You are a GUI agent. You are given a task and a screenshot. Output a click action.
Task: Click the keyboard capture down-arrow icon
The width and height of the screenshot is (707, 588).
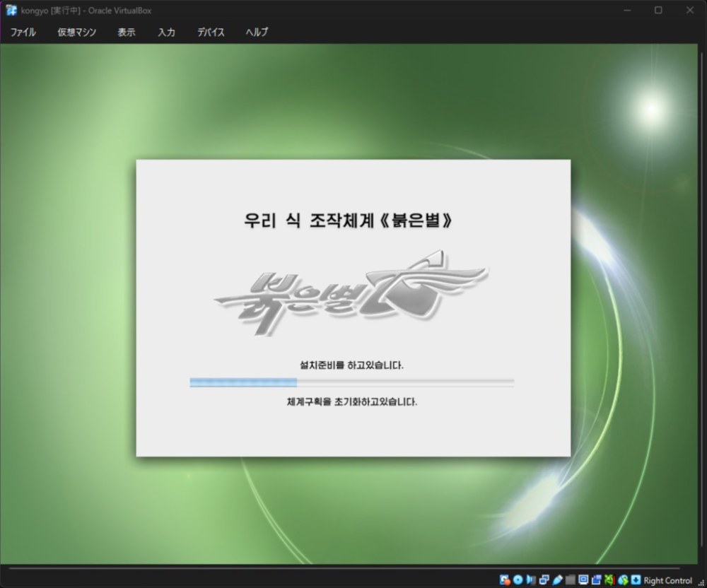[x=636, y=580]
